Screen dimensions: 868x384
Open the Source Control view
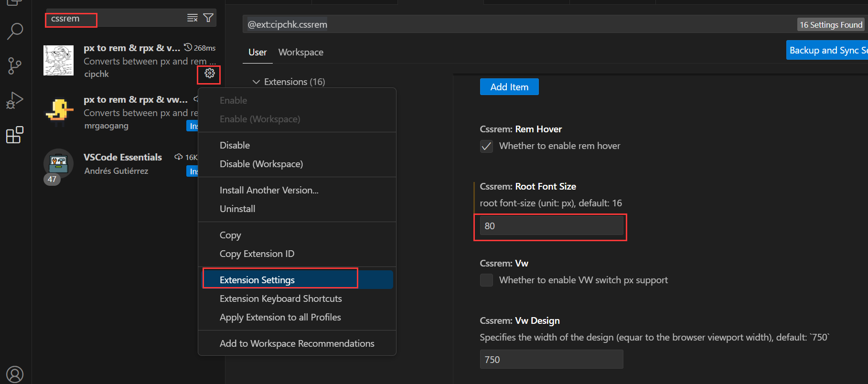[15, 66]
